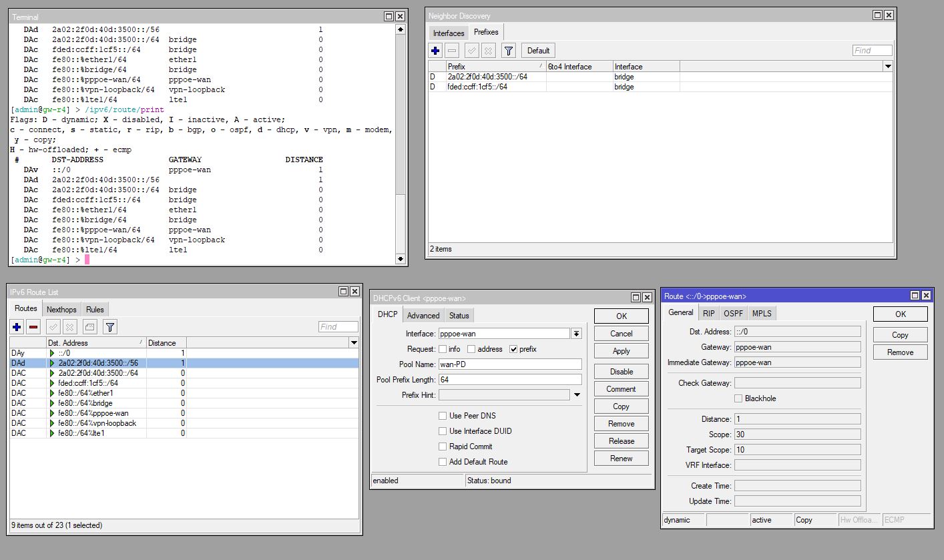This screenshot has height=560, width=944.
Task: Open the Interface dropdown in DHCPv6 Client
Action: click(x=577, y=334)
